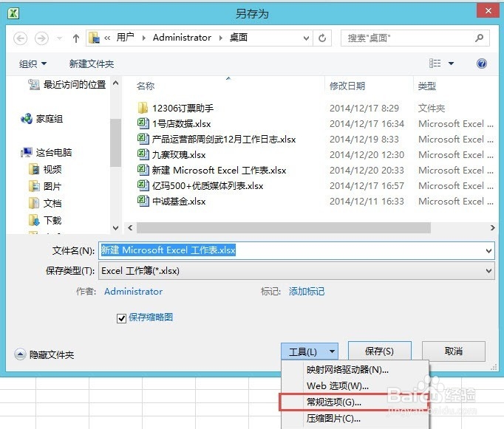Select 最近访问的位置 in navigation pane

click(67, 84)
